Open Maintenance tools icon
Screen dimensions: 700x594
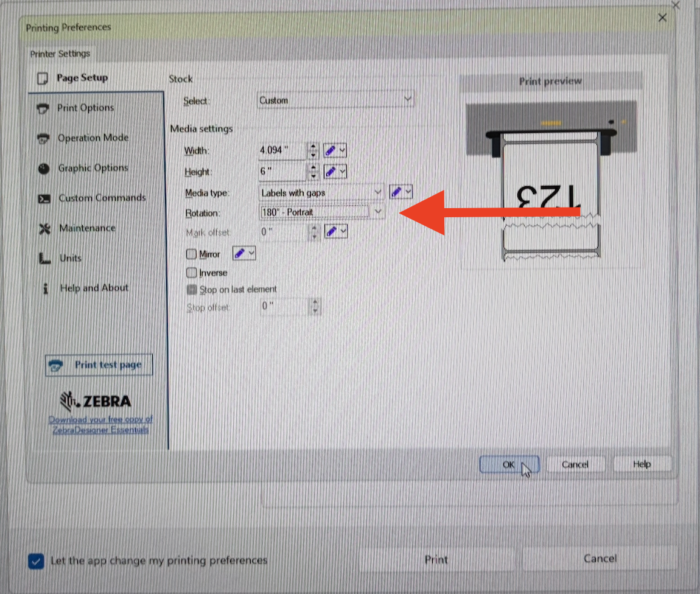44,229
